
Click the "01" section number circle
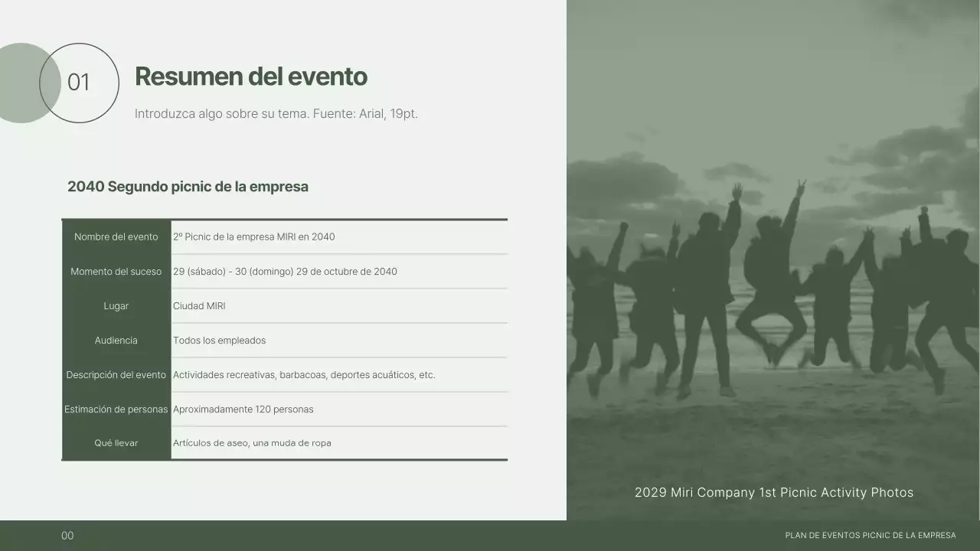80,82
